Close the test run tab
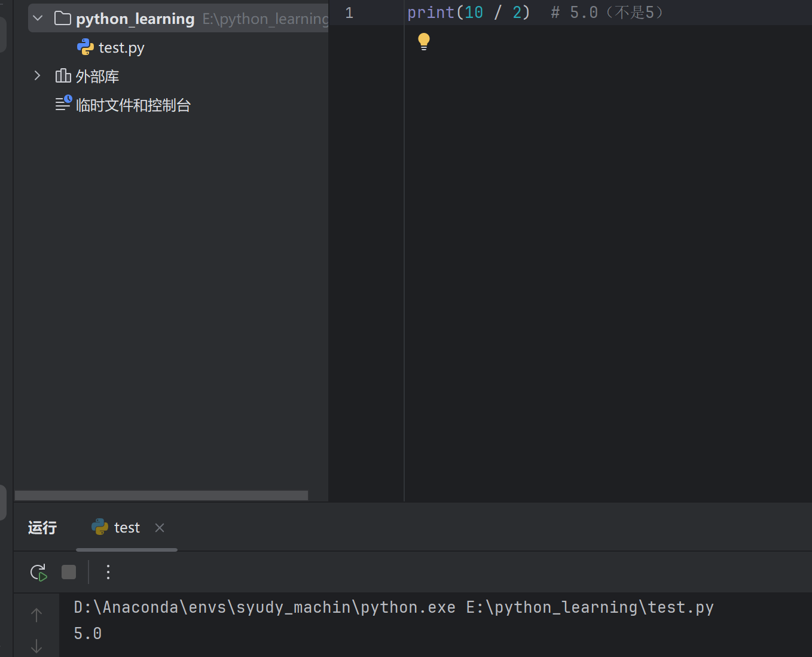This screenshot has width=812, height=657. [x=160, y=528]
